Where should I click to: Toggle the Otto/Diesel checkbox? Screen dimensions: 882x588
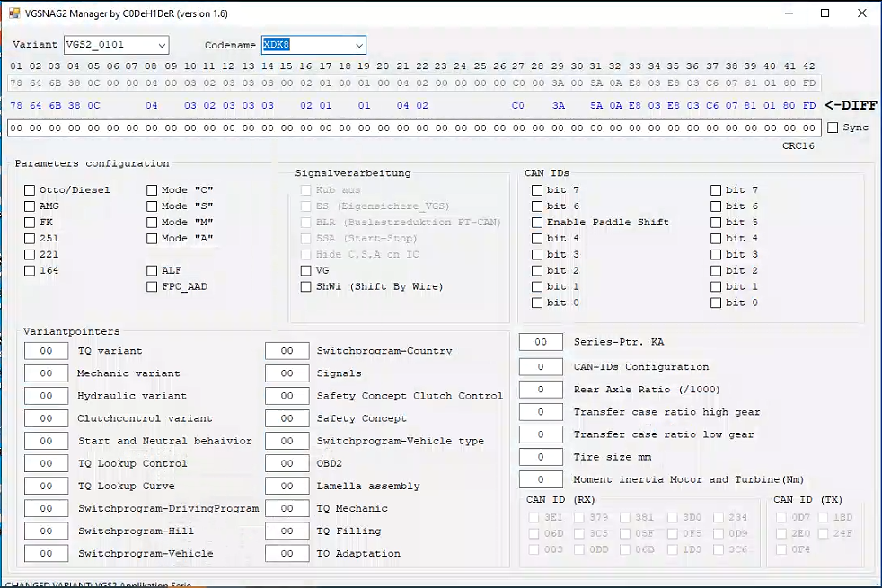(31, 190)
